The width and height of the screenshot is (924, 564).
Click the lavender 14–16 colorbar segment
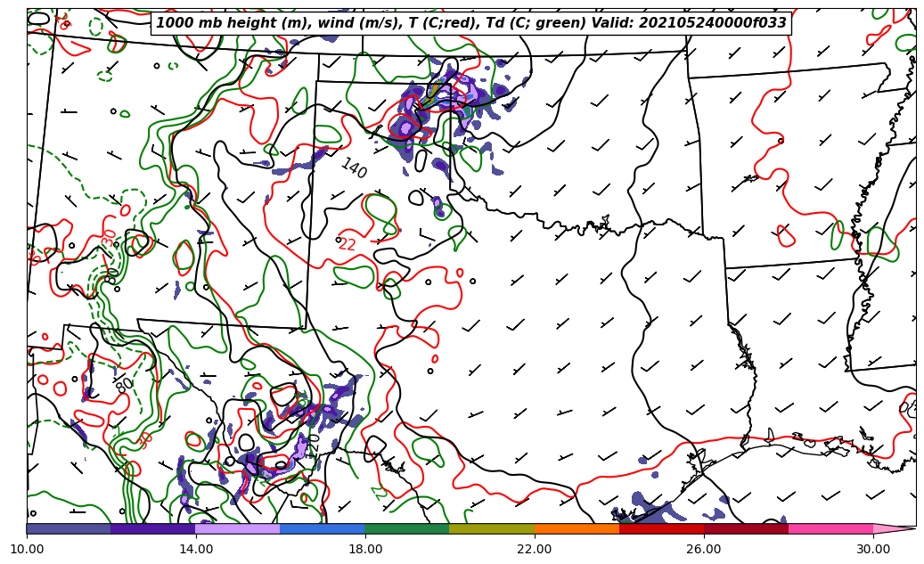click(x=238, y=528)
